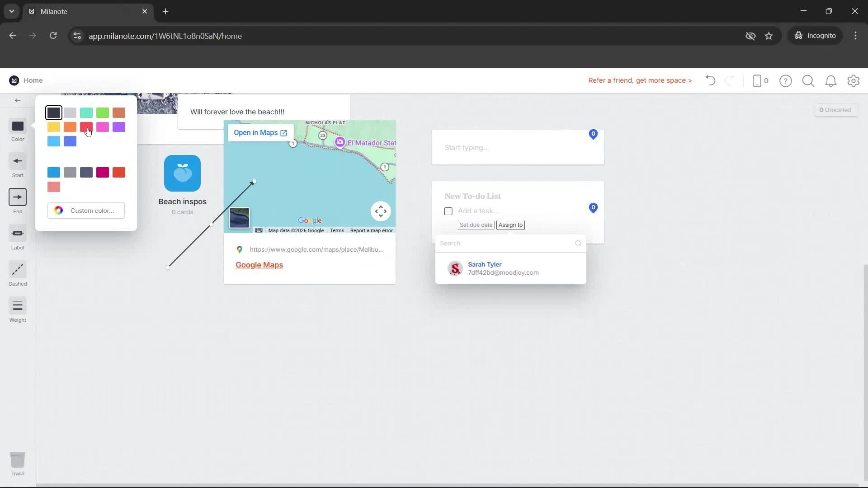Screen dimensions: 868x488
Task: Go to Home in the breadcrumb
Action: coord(33,80)
